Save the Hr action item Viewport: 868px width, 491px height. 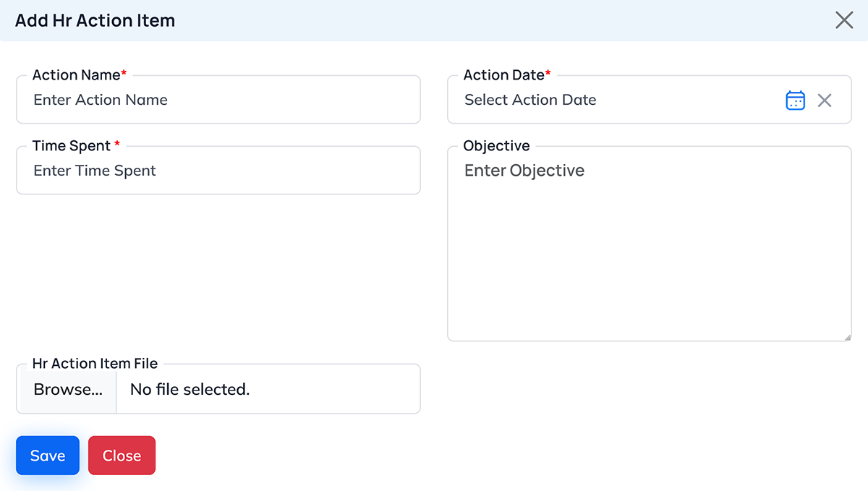click(48, 456)
